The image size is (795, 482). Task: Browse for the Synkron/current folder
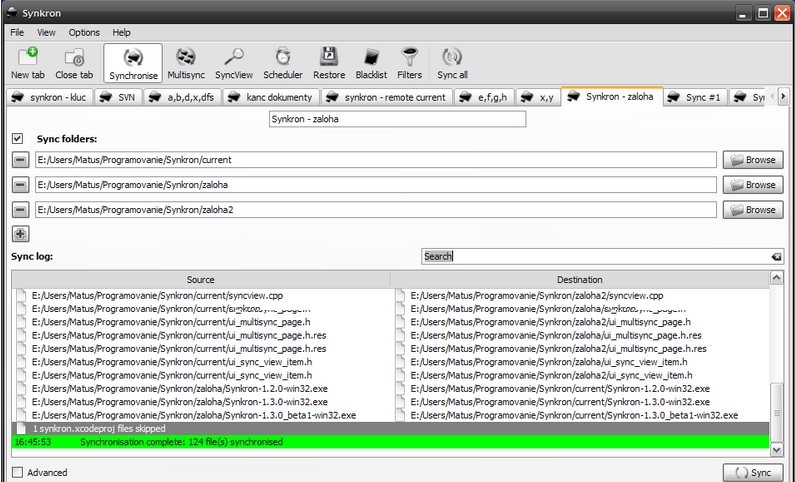point(753,160)
